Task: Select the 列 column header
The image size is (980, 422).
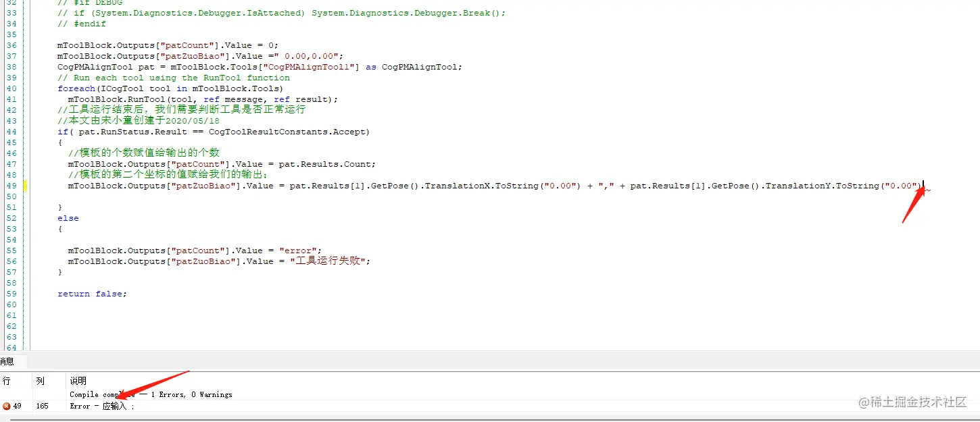Action: tap(41, 381)
